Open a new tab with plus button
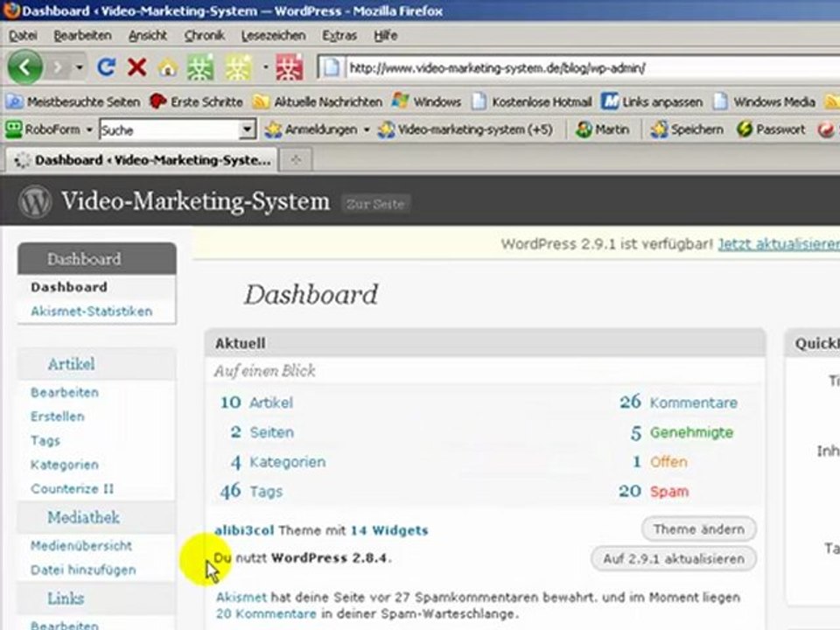The width and height of the screenshot is (840, 630). (296, 159)
